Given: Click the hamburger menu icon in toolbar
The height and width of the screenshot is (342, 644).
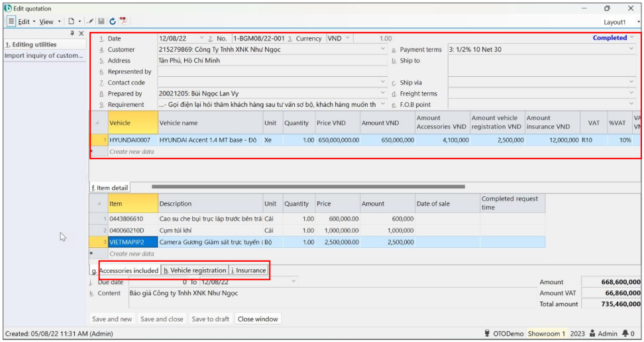Looking at the screenshot, I should coord(11,21).
